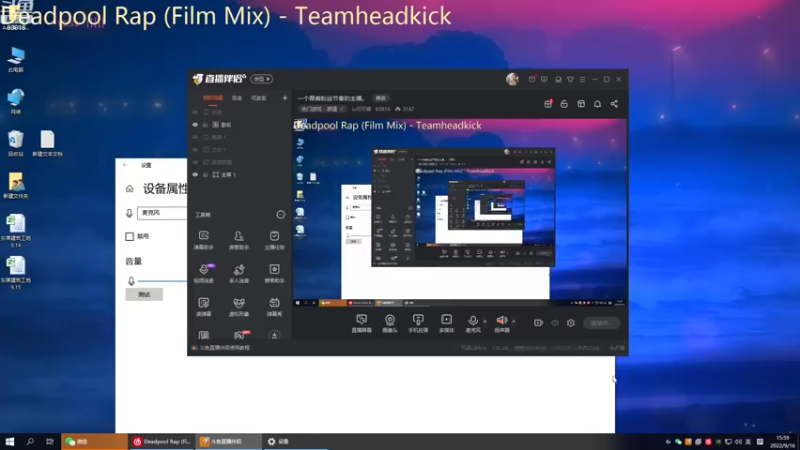Open the 虚拟形象 virtual avatar tool
The width and height of the screenshot is (800, 450).
(x=239, y=307)
